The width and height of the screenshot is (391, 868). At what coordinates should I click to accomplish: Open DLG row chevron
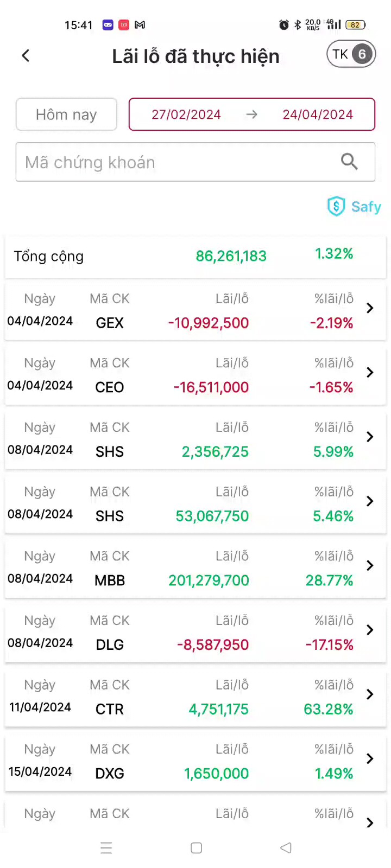pyautogui.click(x=370, y=630)
